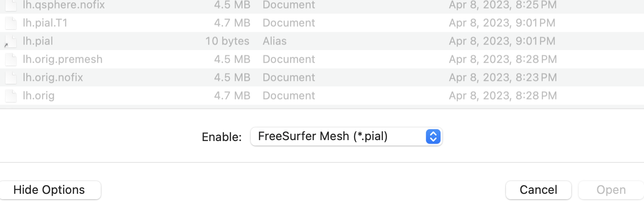
Task: Select the lh.orig.premesh file name
Action: tap(63, 60)
